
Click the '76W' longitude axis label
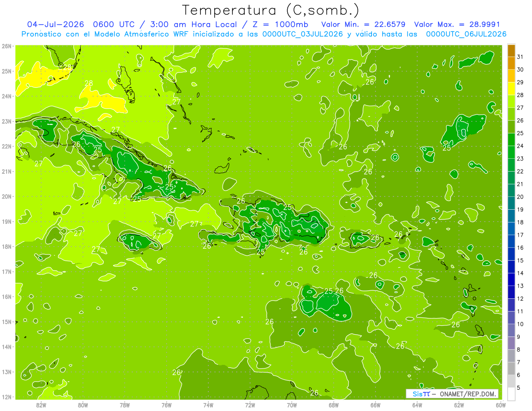click(167, 405)
